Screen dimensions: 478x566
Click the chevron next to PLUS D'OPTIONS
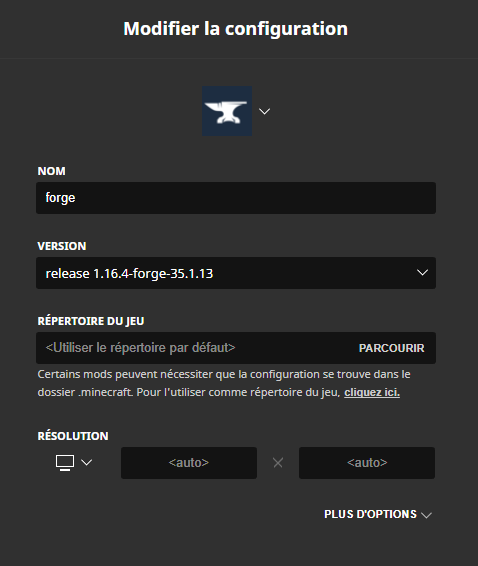tap(426, 515)
